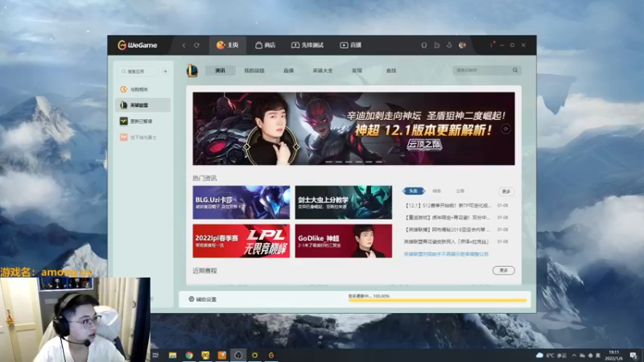This screenshot has width=644, height=362.
Task: Click the folder icon in title bar
Action: tap(437, 45)
